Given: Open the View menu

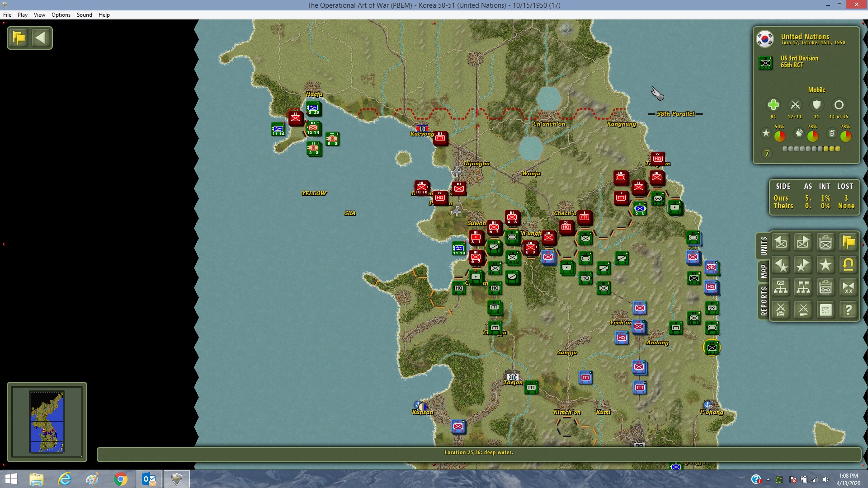Looking at the screenshot, I should (x=39, y=15).
